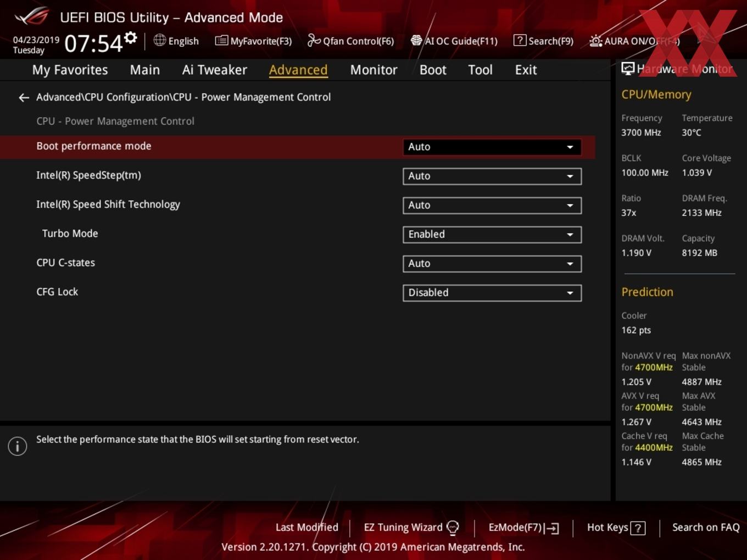Screen dimensions: 747x560
Task: Click the Hardware Monitor screen icon
Action: pyautogui.click(x=628, y=69)
